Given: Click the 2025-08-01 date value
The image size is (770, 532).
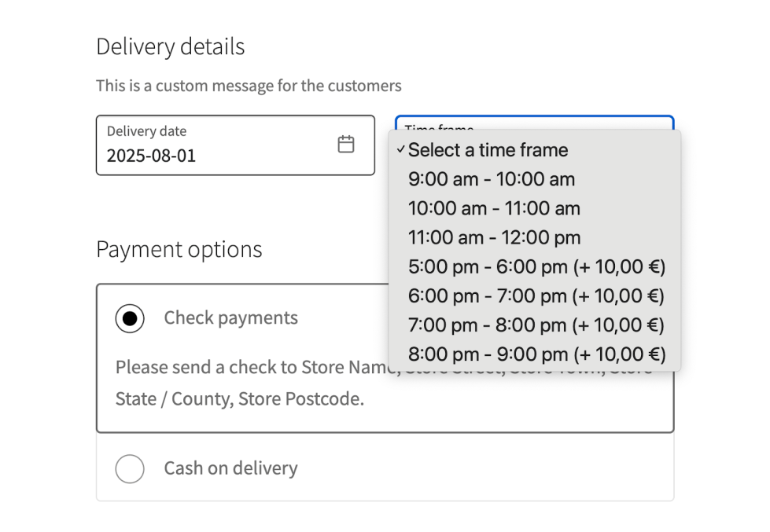Looking at the screenshot, I should click(151, 156).
